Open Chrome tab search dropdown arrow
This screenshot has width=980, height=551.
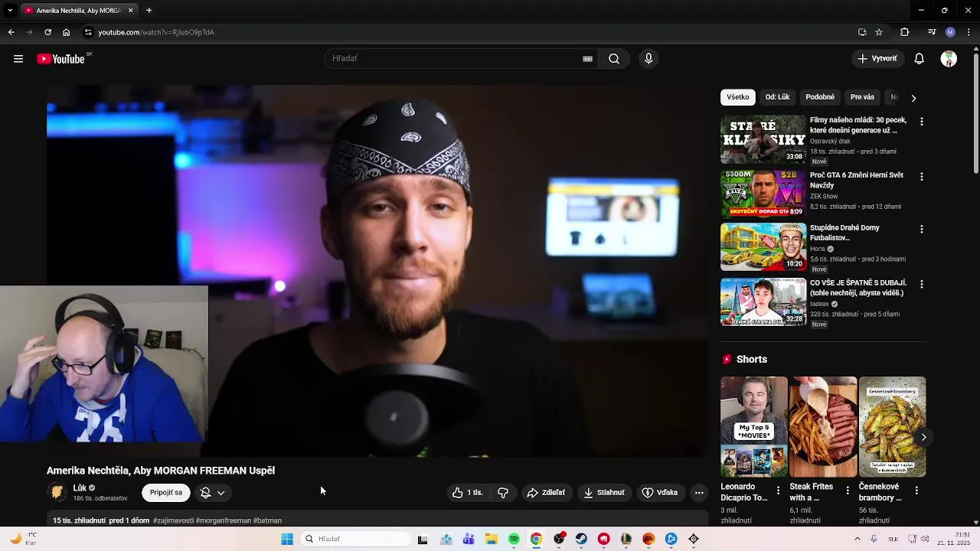point(10,10)
